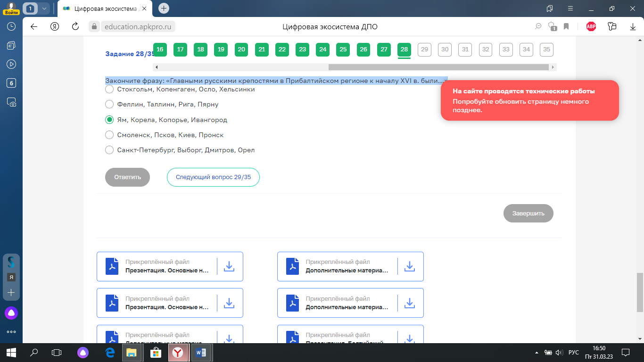Open the protection shield icon with badge
This screenshot has width=644, height=362.
pyautogui.click(x=553, y=27)
